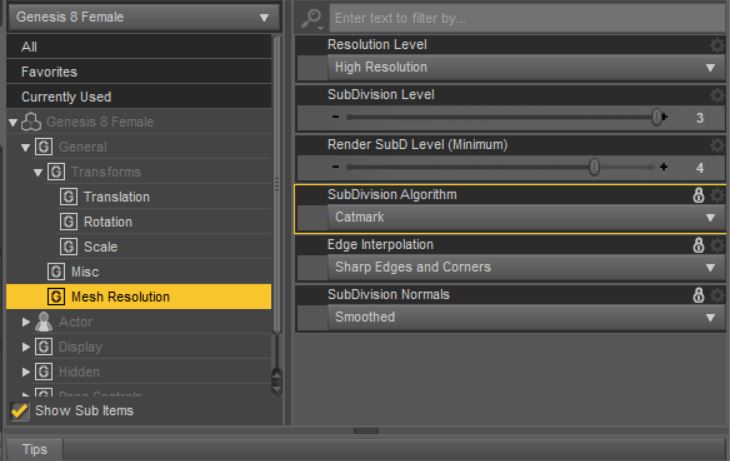Screen dimensions: 730x461
Task: Click the G icon beside Display
Action: coord(44,347)
